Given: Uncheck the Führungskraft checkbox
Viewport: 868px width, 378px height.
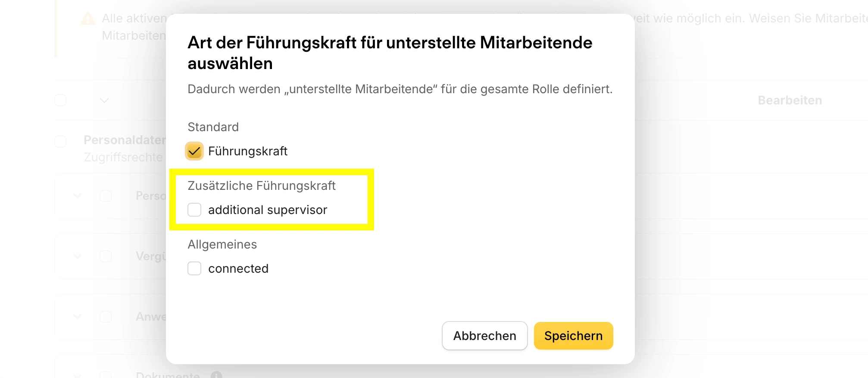Looking at the screenshot, I should click(194, 151).
